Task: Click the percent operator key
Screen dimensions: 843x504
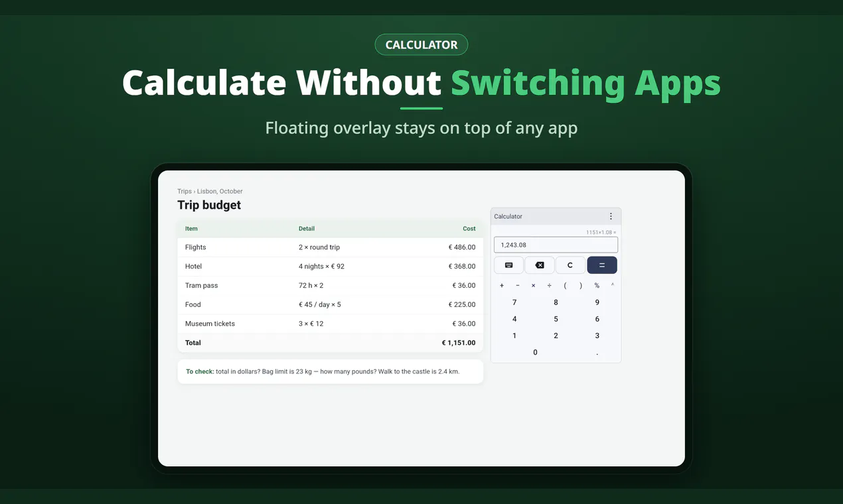Action: pyautogui.click(x=597, y=286)
